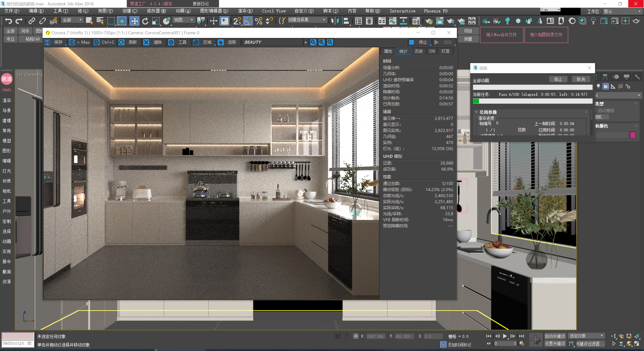Toggle the Angle Snap button
The height and width of the screenshot is (351, 644).
tap(248, 21)
